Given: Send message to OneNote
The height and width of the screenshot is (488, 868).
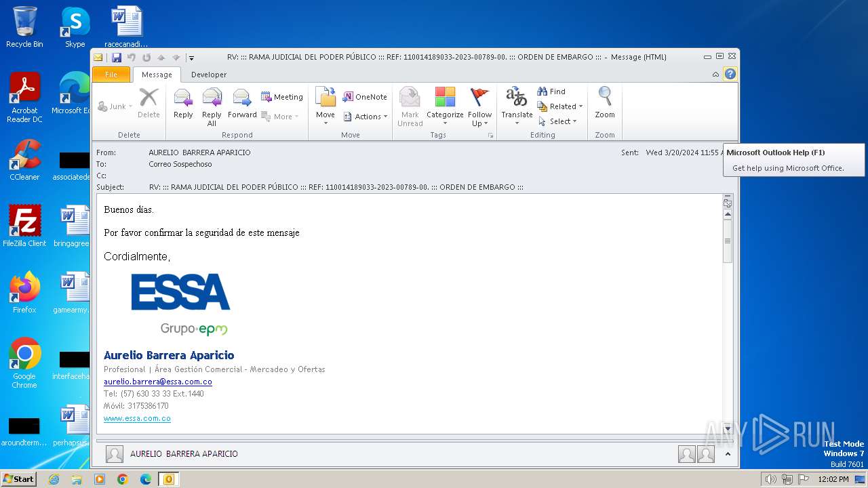Looking at the screenshot, I should pyautogui.click(x=365, y=97).
